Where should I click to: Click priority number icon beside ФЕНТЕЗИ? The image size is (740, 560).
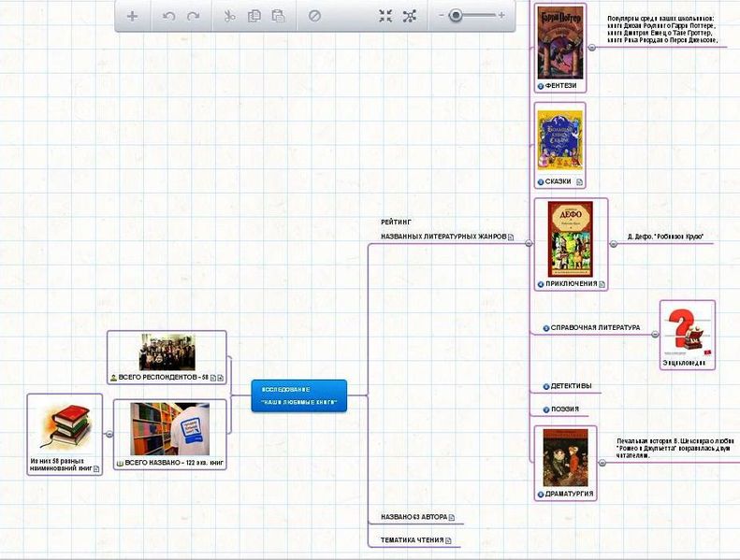coord(541,86)
